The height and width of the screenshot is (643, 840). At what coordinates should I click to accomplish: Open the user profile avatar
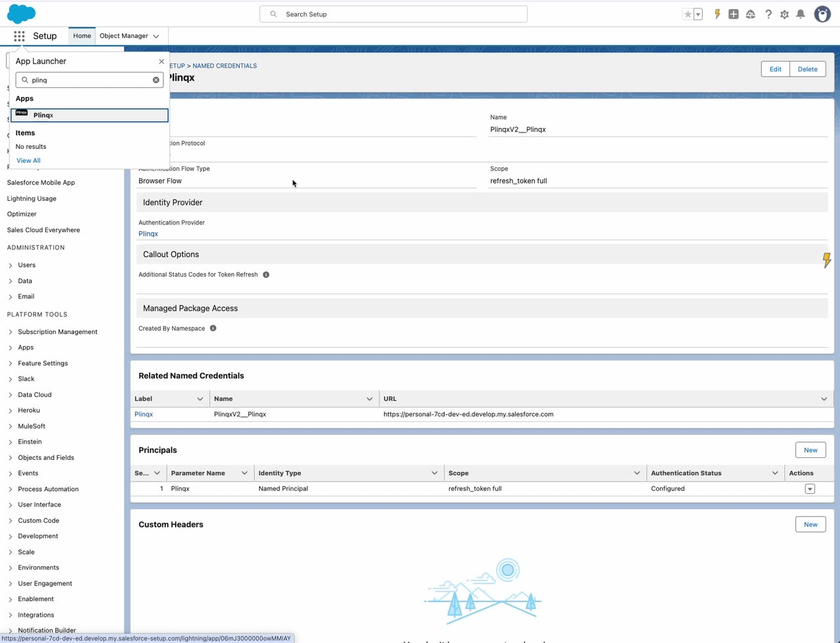coord(822,14)
